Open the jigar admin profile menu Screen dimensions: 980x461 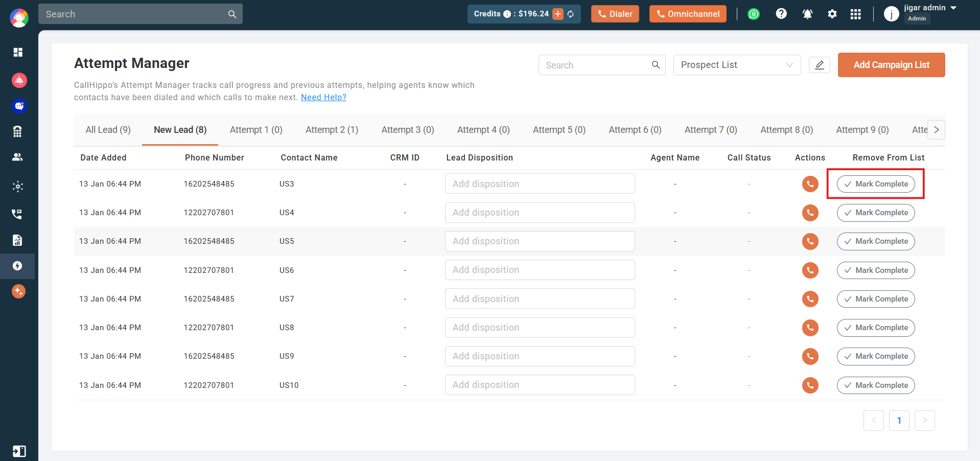(921, 14)
